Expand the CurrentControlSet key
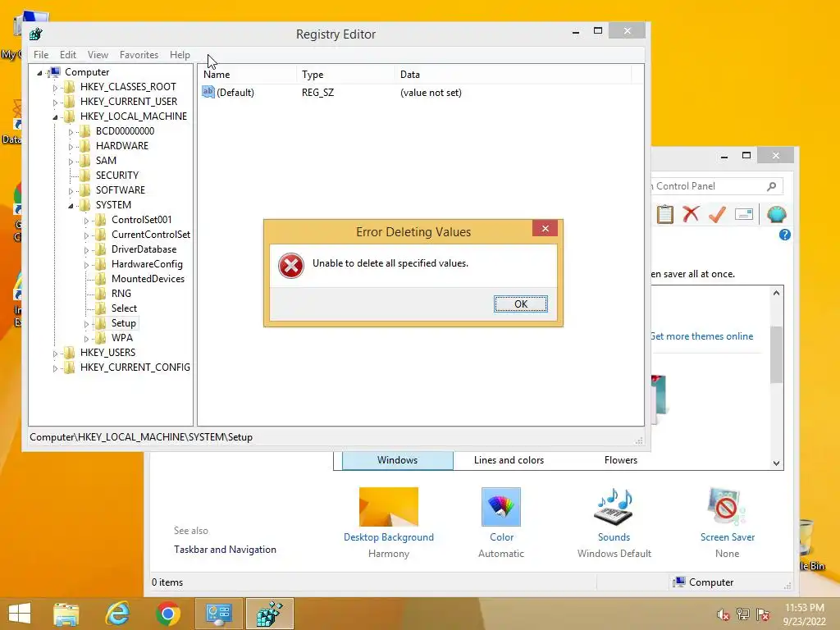 [x=86, y=235]
